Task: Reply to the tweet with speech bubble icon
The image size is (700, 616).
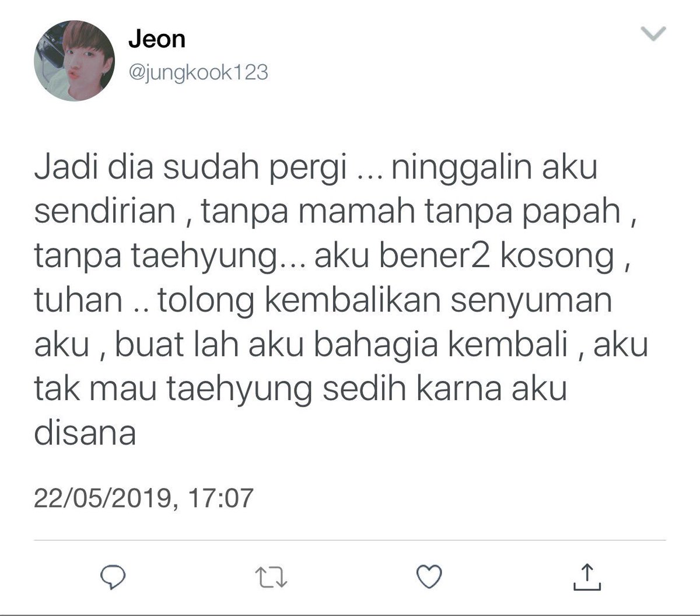Action: tap(111, 576)
